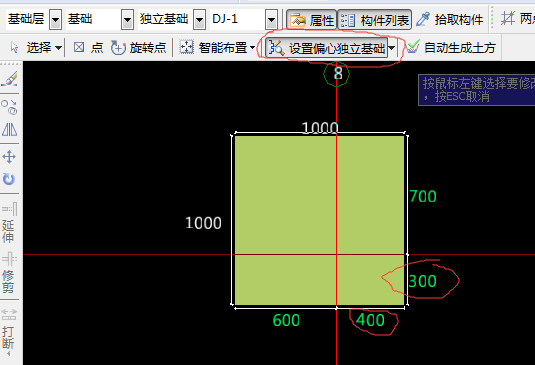Image resolution: width=535 pixels, height=365 pixels.
Task: Toggle the 构件列表 component list button
Action: (x=374, y=20)
